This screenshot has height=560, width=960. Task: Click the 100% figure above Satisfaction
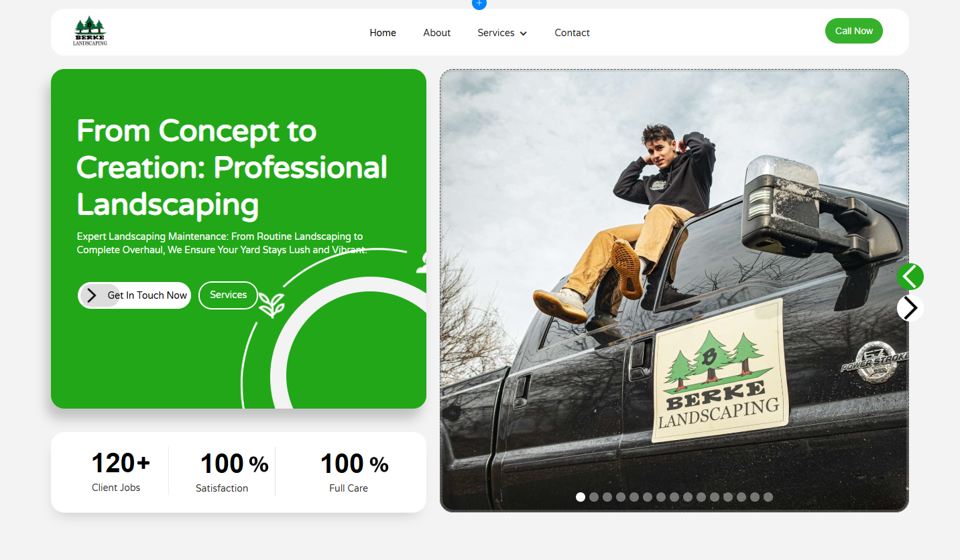coord(234,464)
